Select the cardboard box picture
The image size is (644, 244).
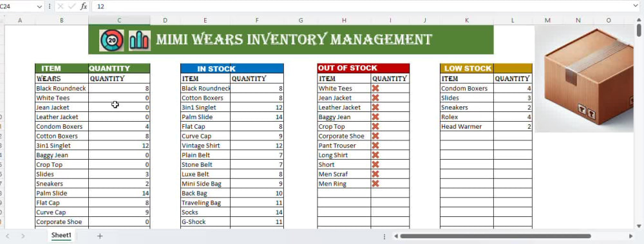pyautogui.click(x=584, y=79)
